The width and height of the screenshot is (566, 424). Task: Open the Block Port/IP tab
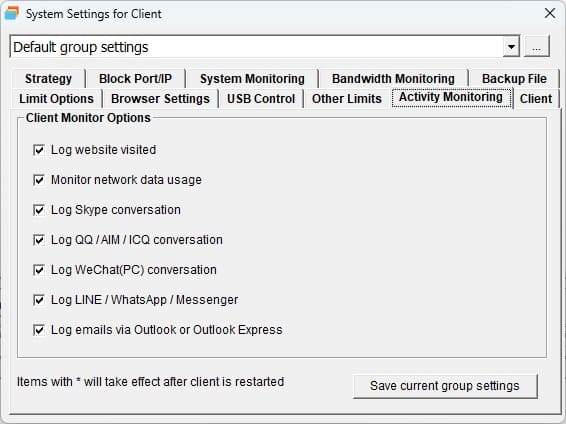[x=135, y=79]
